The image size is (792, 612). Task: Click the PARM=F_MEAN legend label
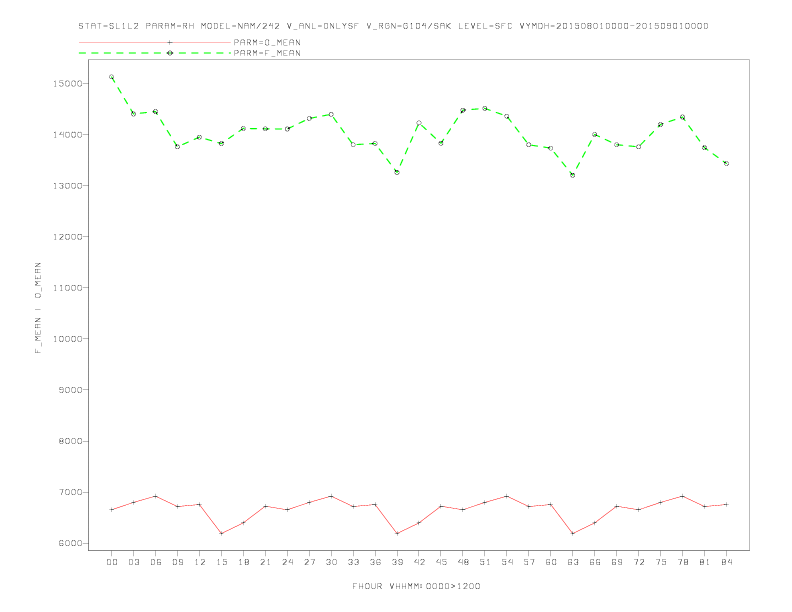[x=267, y=53]
